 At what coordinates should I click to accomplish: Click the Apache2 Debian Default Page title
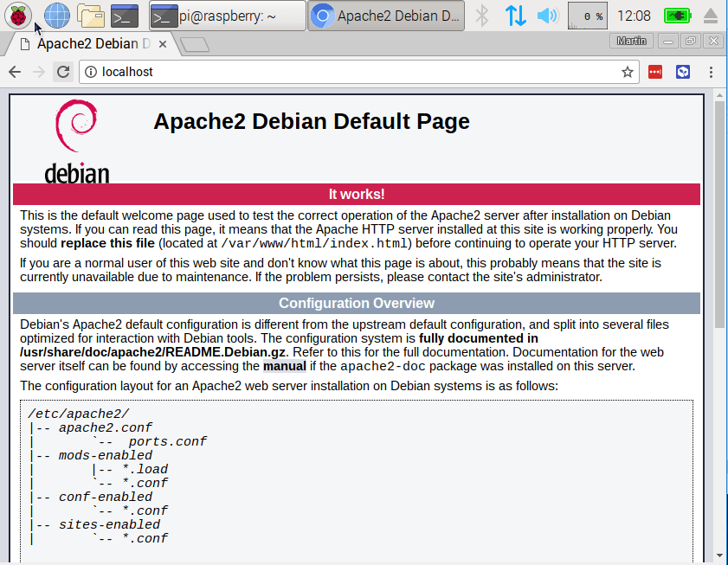pos(312,121)
